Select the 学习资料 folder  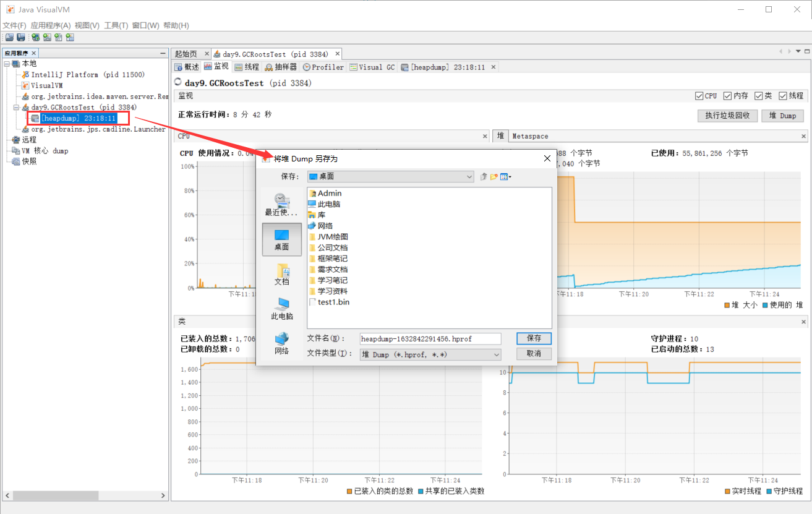328,291
